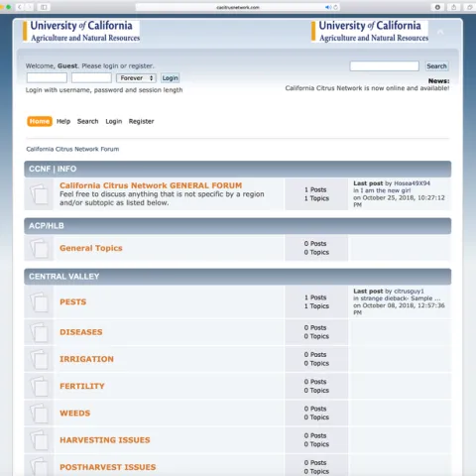Open the PESTS board link
The height and width of the screenshot is (476, 476).
tap(72, 301)
